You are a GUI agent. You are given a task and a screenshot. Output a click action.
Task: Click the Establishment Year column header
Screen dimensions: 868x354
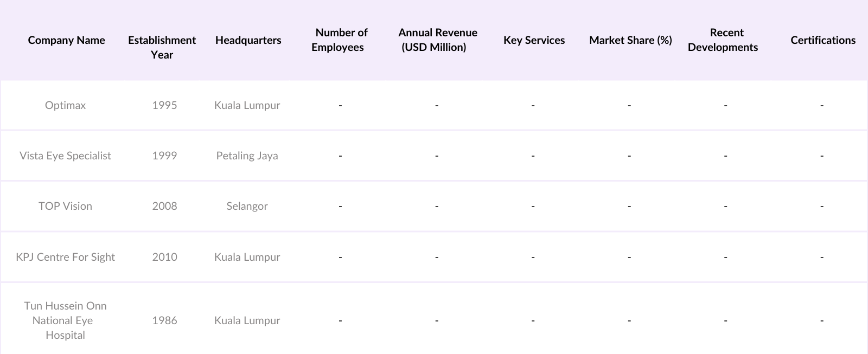coord(162,47)
